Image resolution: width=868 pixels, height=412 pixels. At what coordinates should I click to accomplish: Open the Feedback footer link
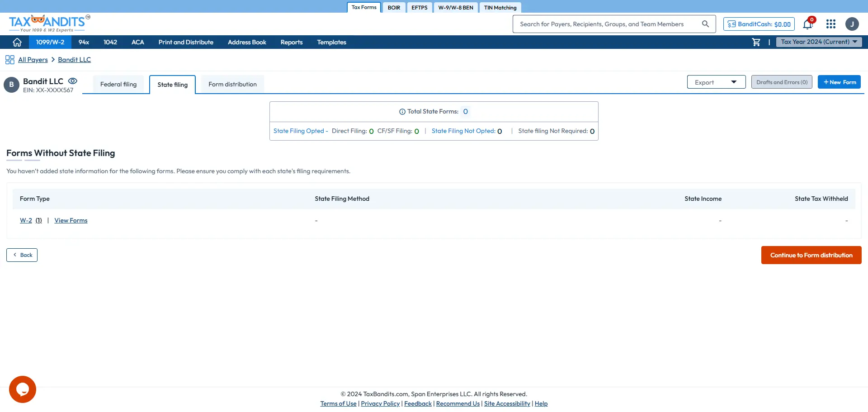pos(418,403)
